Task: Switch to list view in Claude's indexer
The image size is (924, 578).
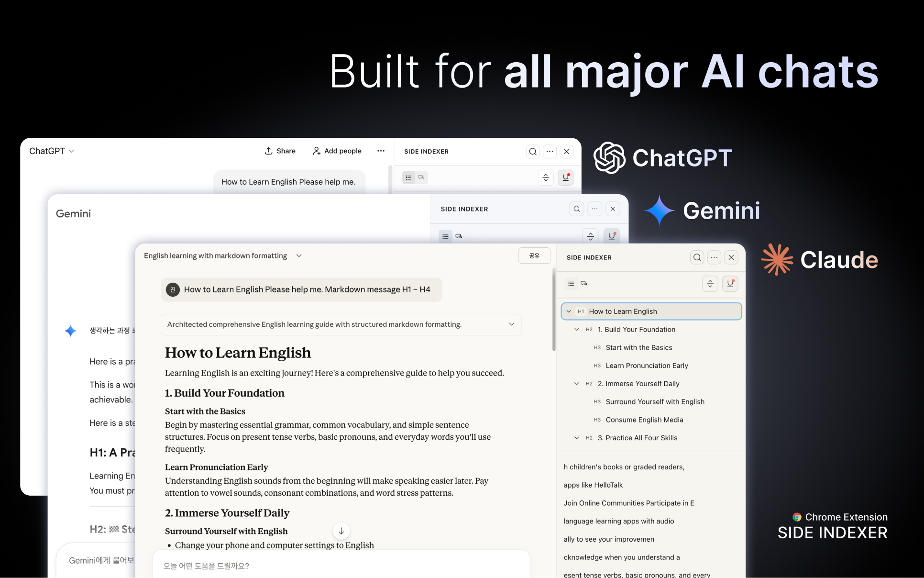Action: click(x=571, y=284)
